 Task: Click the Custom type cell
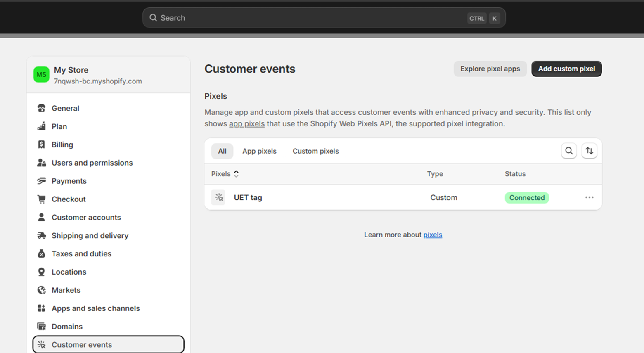(444, 197)
